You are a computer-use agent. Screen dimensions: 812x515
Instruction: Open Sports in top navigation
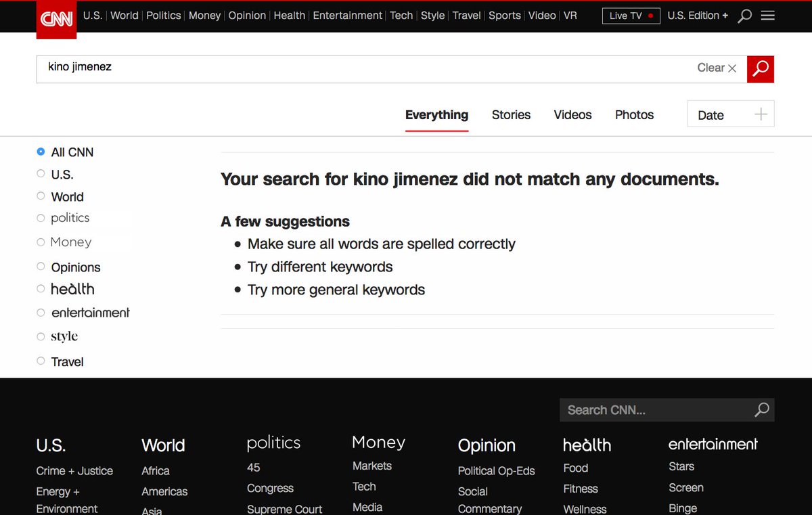point(505,15)
